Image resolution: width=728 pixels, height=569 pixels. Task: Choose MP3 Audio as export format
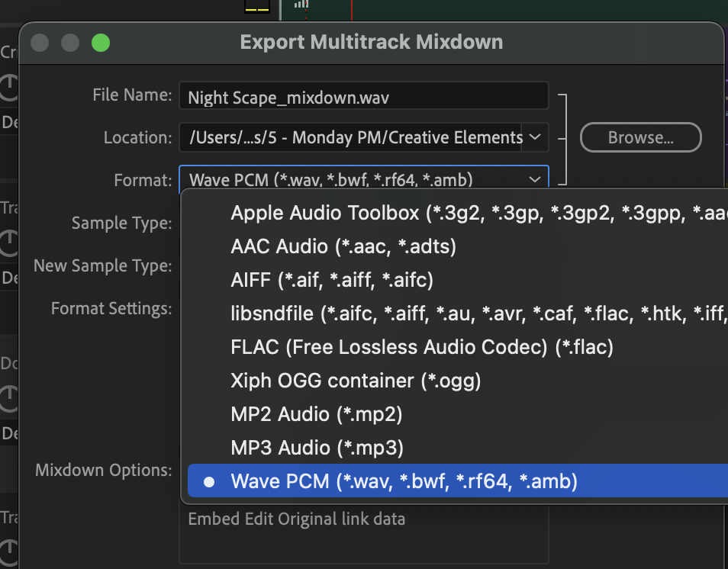[x=317, y=448]
